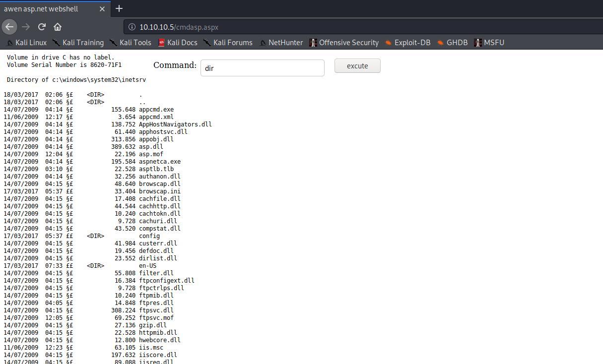The width and height of the screenshot is (603, 364).
Task: Click iiscore.dll file name
Action: pyautogui.click(x=158, y=355)
